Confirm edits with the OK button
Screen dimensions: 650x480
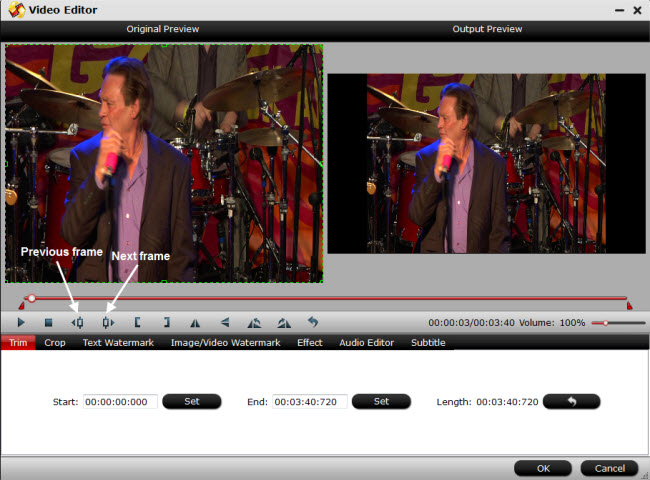click(x=543, y=468)
